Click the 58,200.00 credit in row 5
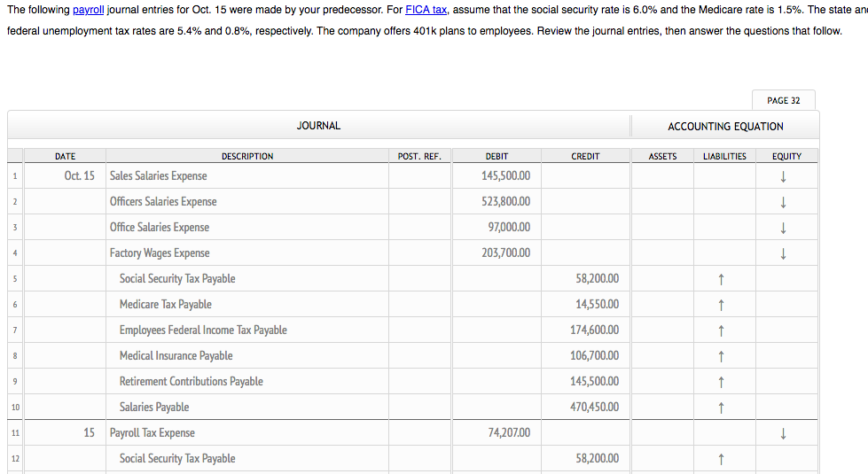868x474 pixels. click(598, 278)
